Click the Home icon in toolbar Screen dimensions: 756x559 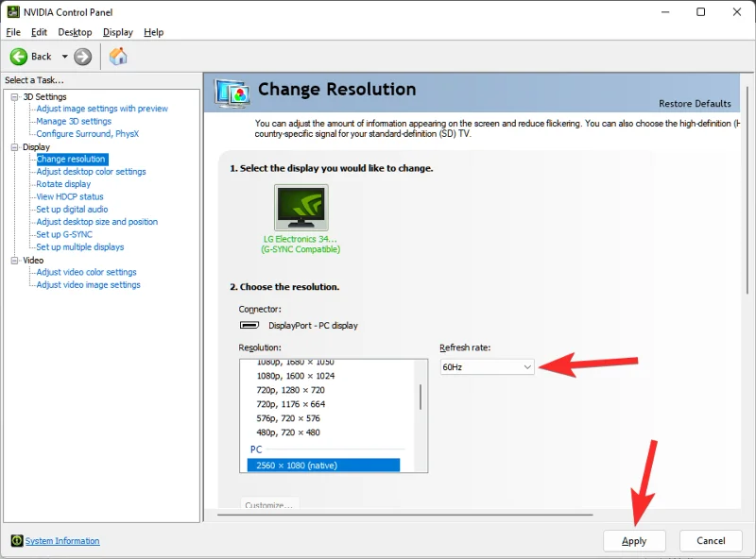[x=118, y=57]
